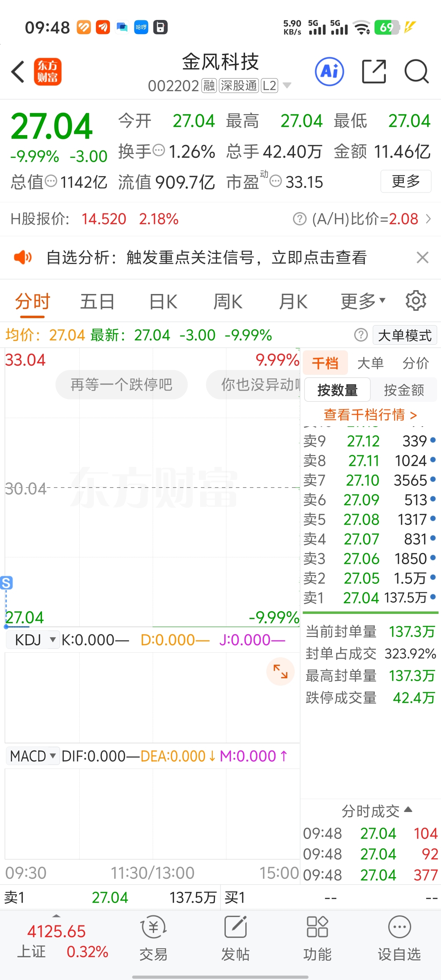The height and width of the screenshot is (980, 441).
Task: Expand 上证 index bar arrow
Action: [x=56, y=916]
